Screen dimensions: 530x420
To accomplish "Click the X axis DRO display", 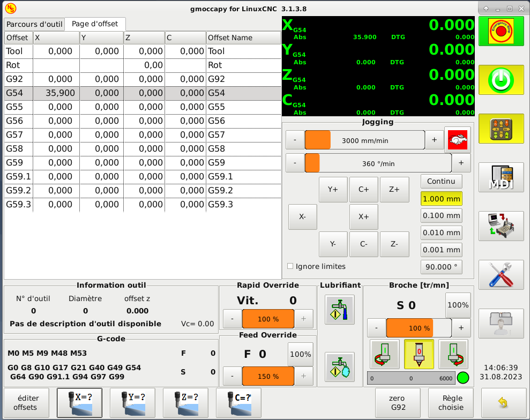I will pos(378,28).
